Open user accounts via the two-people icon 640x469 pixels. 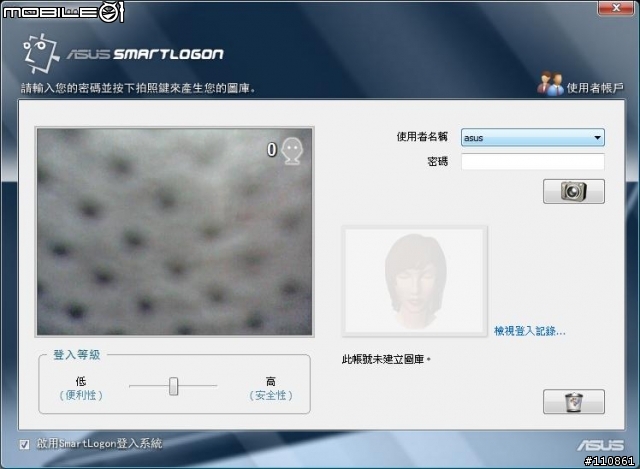(550, 84)
